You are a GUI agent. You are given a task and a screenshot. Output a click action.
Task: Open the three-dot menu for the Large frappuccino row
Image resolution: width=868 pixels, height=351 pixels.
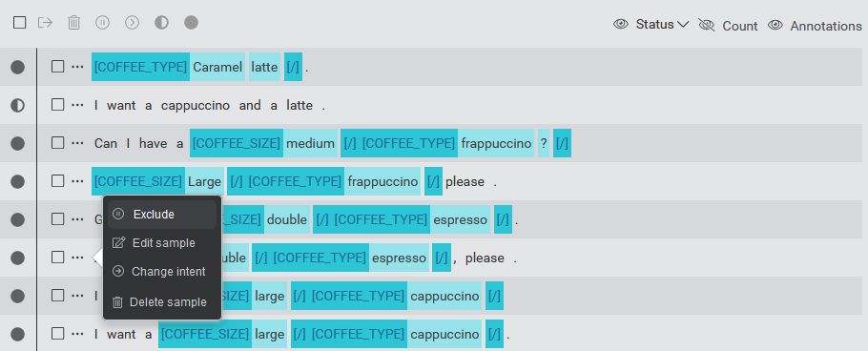77,181
